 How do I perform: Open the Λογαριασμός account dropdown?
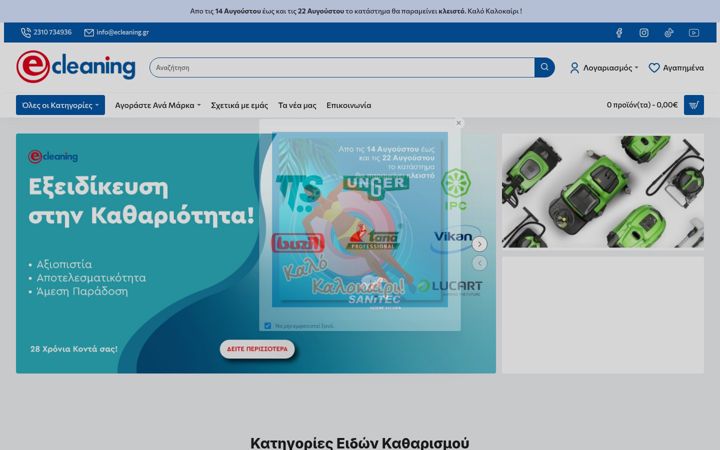(x=604, y=68)
